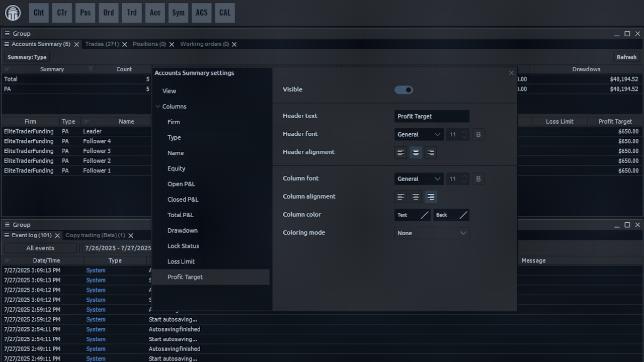Toggle bold for column font
This screenshot has width=644, height=362.
pos(478,179)
